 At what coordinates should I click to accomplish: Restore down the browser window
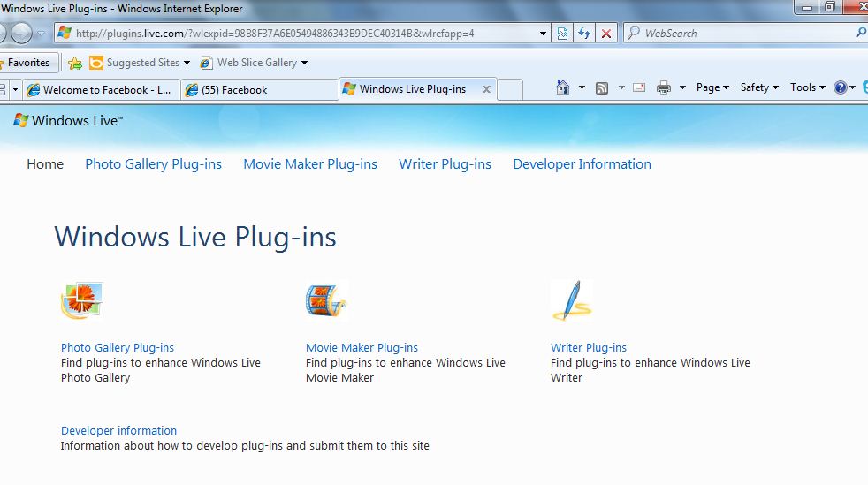pos(829,7)
